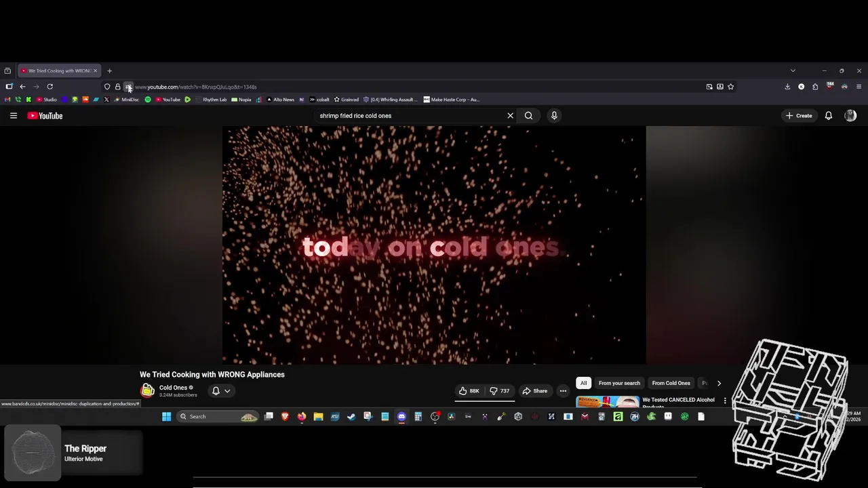
Task: Click the taskbar Search box
Action: tap(218, 417)
